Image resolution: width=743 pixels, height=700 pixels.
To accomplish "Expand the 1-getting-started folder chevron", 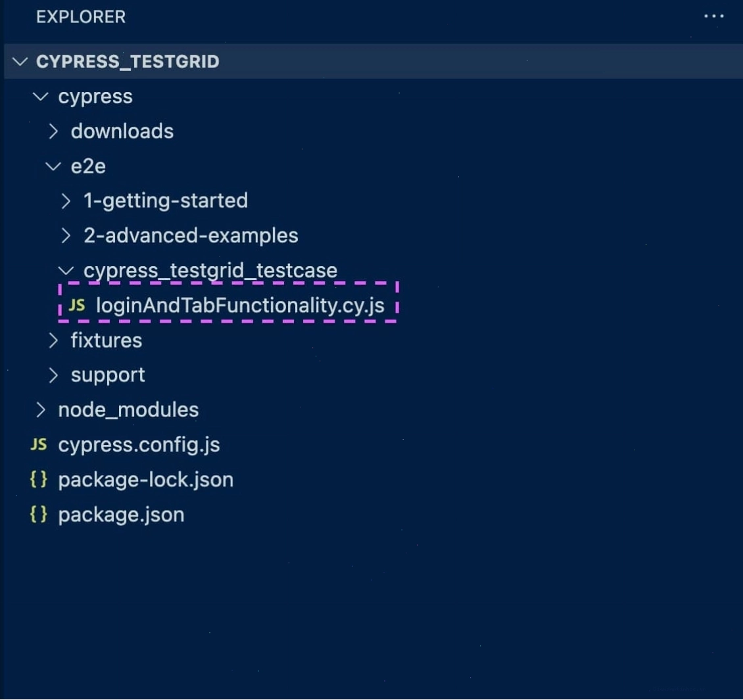I will (x=66, y=201).
